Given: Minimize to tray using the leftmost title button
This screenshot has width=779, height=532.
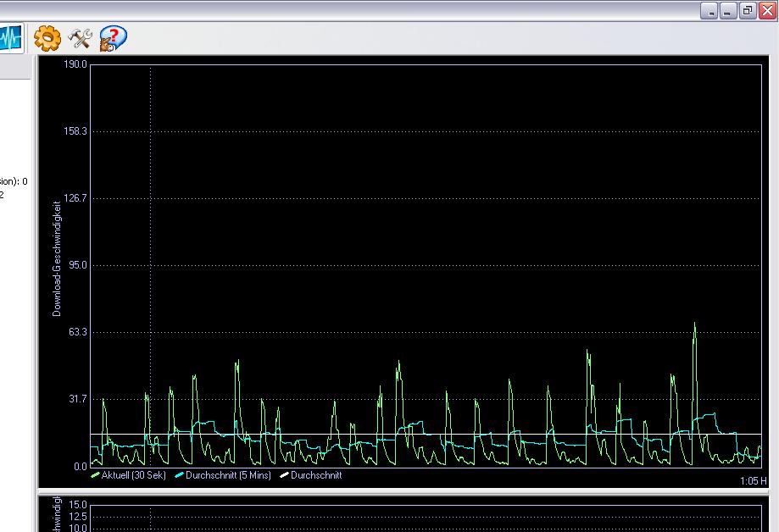Looking at the screenshot, I should (x=709, y=10).
